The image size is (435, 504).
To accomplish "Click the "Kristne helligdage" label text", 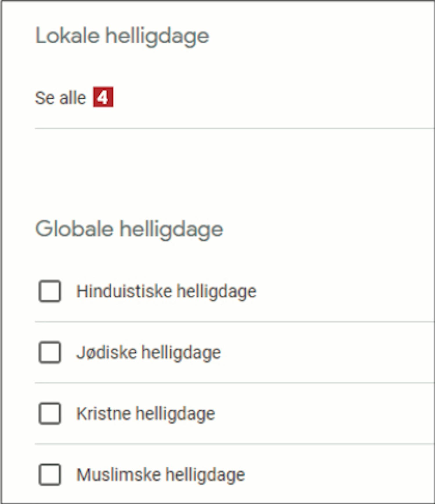I will [x=146, y=414].
